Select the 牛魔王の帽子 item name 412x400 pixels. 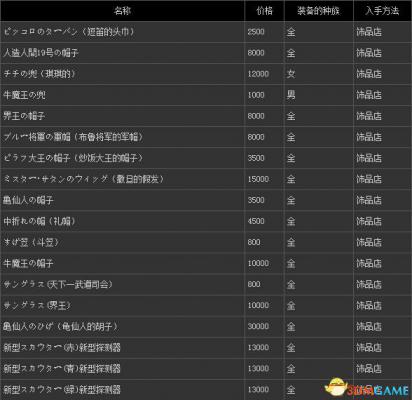[28, 263]
